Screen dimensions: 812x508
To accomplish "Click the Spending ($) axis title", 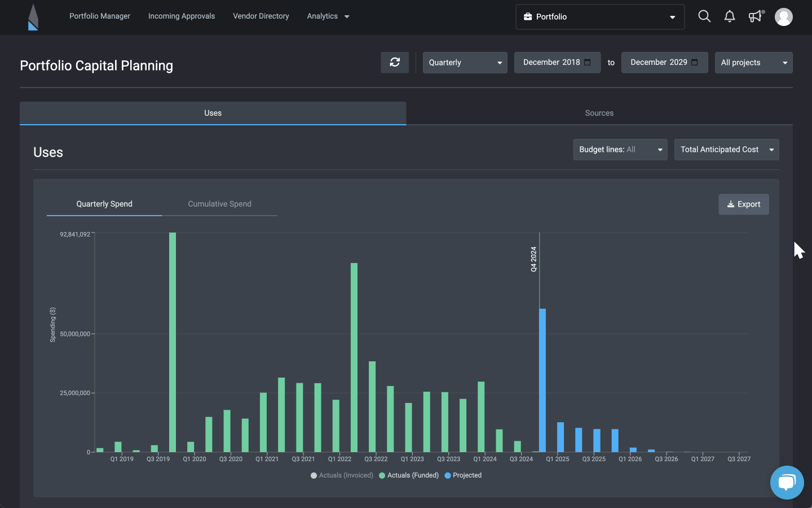I will click(x=53, y=325).
